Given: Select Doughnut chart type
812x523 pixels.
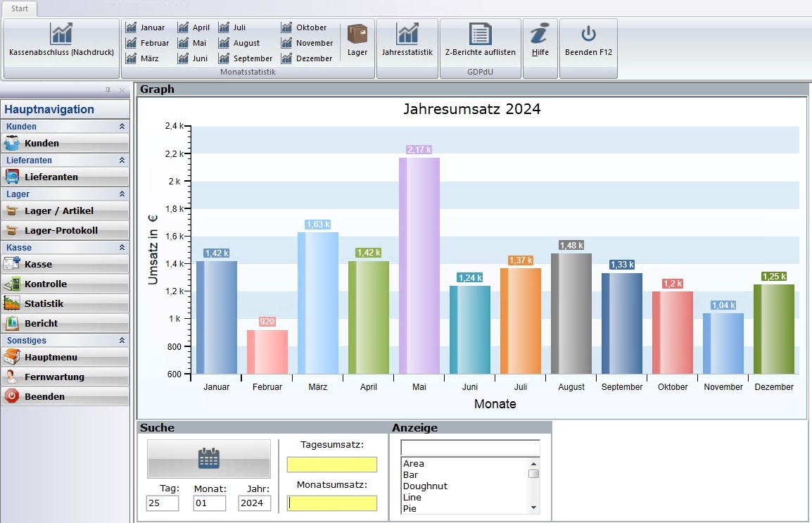Looking at the screenshot, I should (x=464, y=486).
